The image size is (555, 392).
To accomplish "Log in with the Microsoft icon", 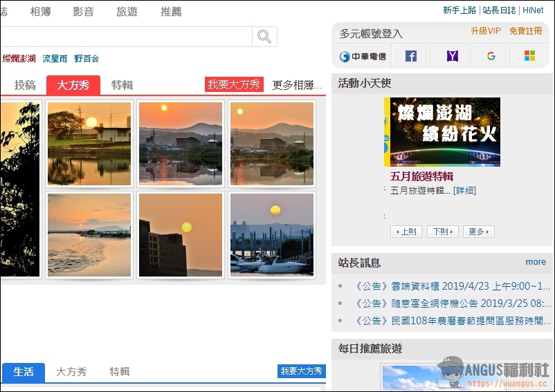I will tap(529, 56).
